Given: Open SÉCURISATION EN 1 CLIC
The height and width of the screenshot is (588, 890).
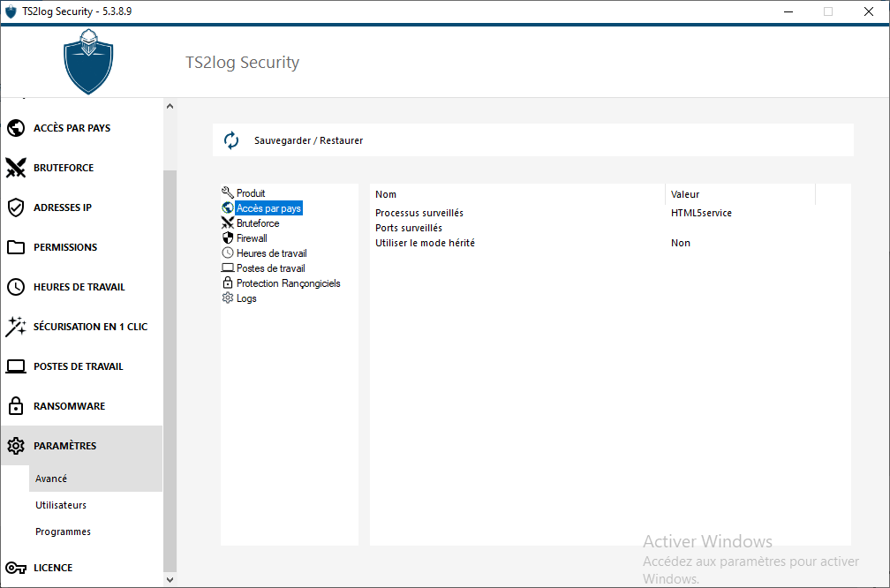Looking at the screenshot, I should (x=90, y=327).
